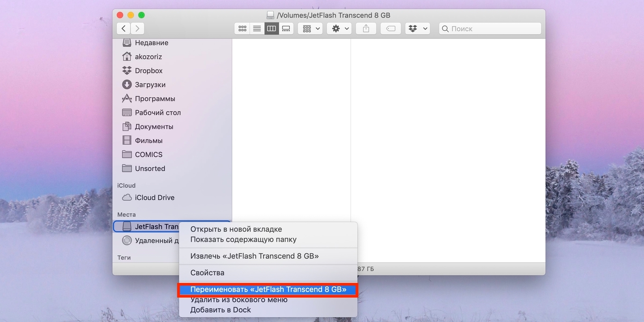This screenshot has height=322, width=644.
Task: Click the iCloud Drive cloud icon
Action: 127,197
